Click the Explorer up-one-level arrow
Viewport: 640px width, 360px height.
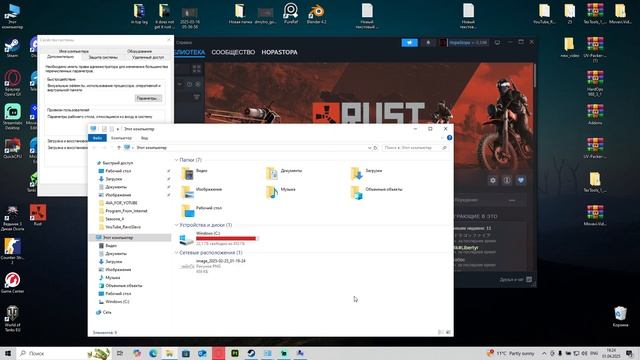tap(118, 147)
